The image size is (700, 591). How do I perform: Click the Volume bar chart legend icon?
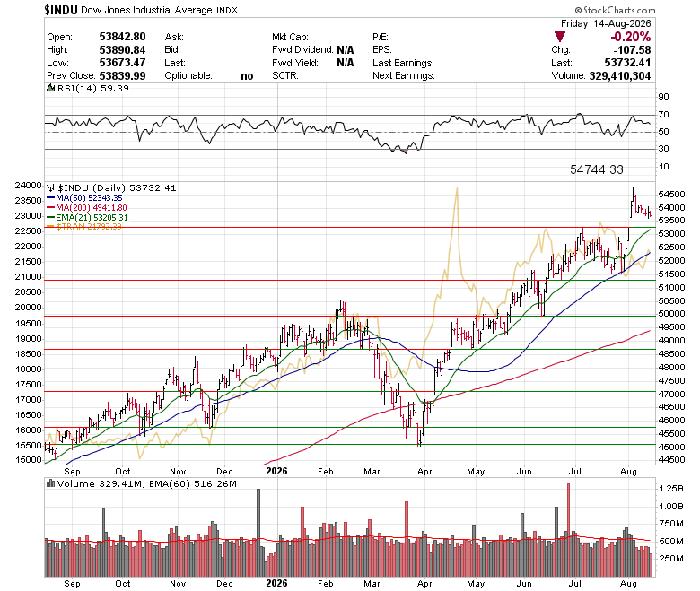coord(51,483)
